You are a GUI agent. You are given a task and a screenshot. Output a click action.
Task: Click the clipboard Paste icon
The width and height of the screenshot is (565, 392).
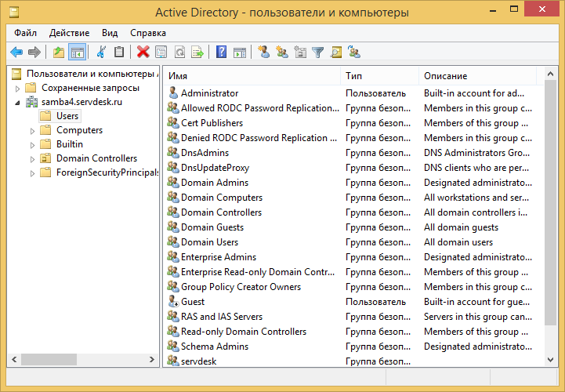pos(119,53)
